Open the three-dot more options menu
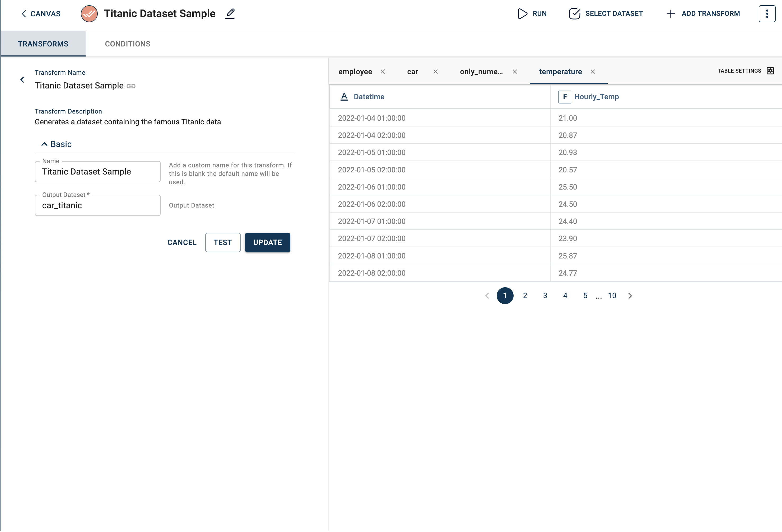 pos(767,14)
